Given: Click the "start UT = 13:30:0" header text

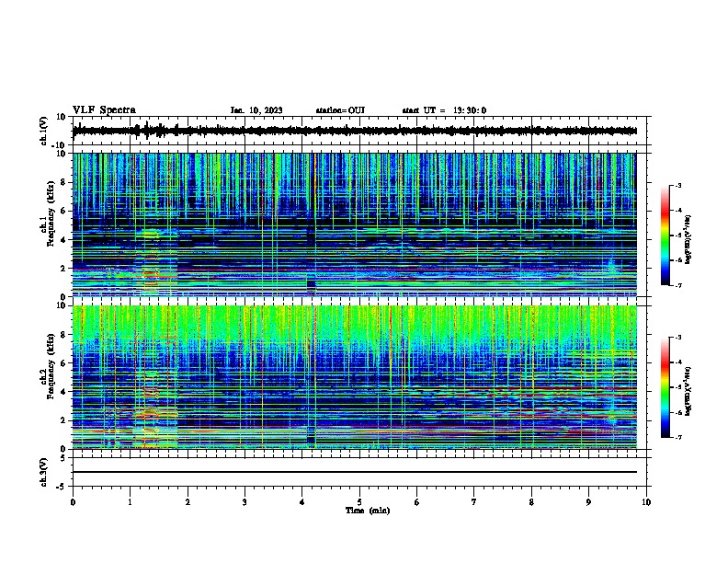Looking at the screenshot, I should click(x=444, y=110).
